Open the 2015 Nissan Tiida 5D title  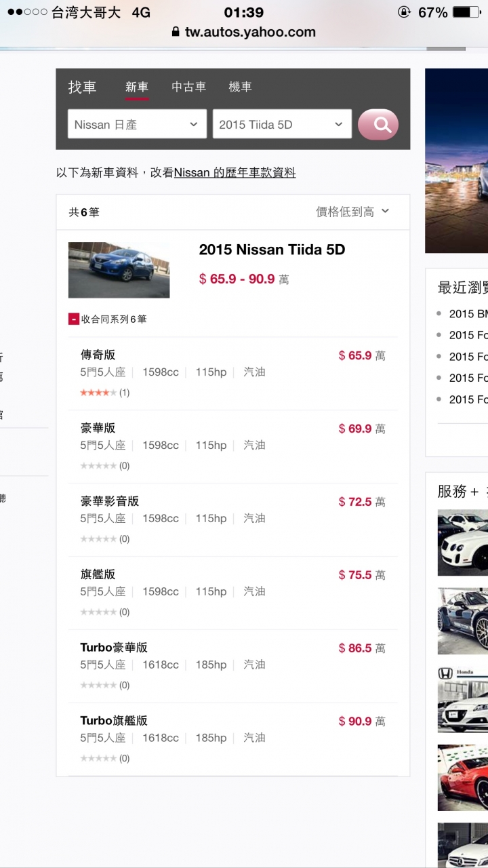272,250
